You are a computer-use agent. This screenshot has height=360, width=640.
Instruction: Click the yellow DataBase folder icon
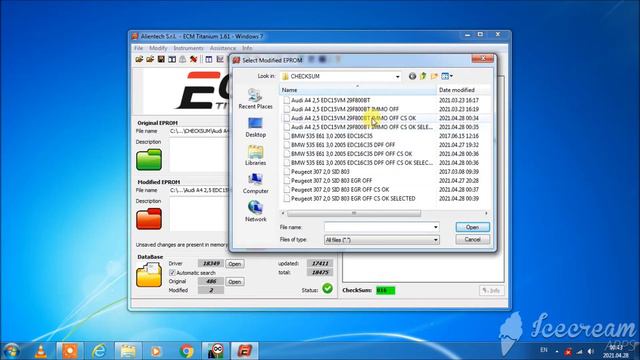pos(149,275)
